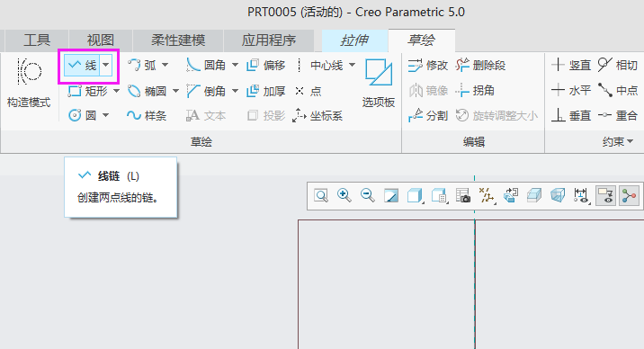The height and width of the screenshot is (349, 644).
Task: Open Datum Display Filters icon
Action: tap(487, 196)
